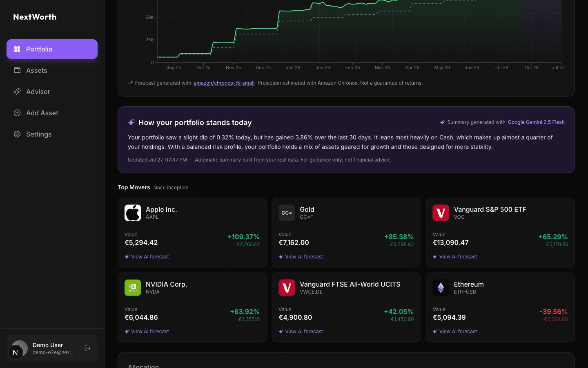Click the NVIDIA Corp. logo icon
The width and height of the screenshot is (588, 368).
click(133, 288)
